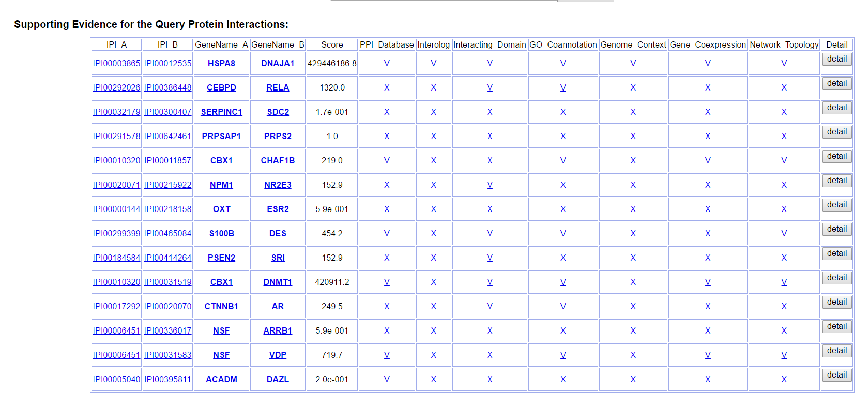This screenshot has height=406, width=868.
Task: Open PPI_Database V link in ACADM row
Action: point(387,379)
